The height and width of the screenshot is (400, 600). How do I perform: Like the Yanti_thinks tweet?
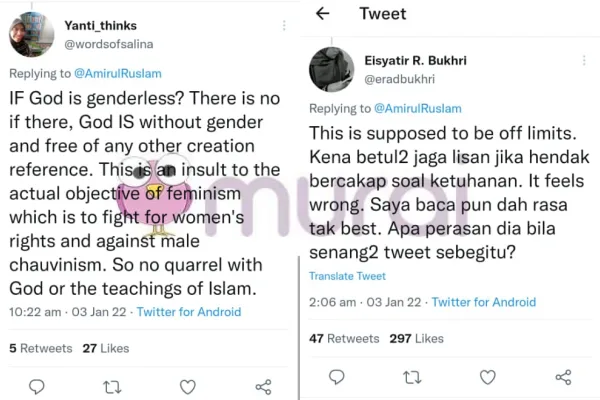click(187, 386)
